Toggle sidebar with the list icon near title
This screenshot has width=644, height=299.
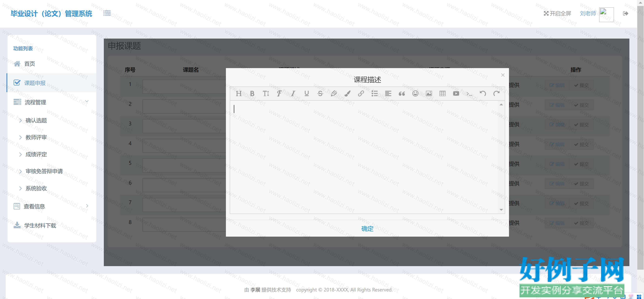point(107,13)
